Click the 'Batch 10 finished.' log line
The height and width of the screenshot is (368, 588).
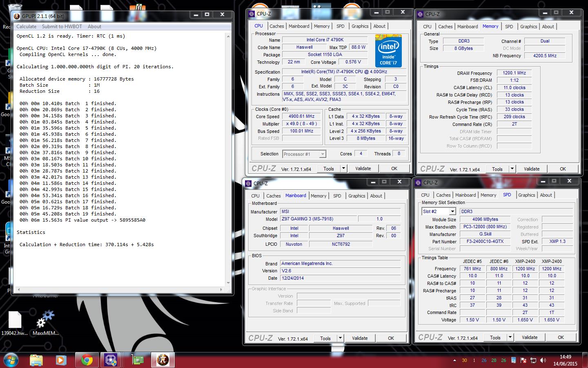point(68,159)
